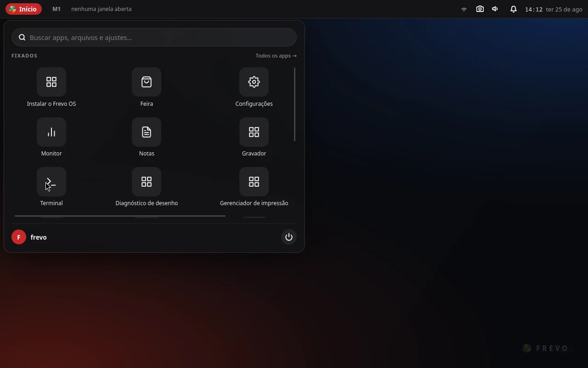Click the horizontal scrollbar below pinned apps

pos(120,216)
